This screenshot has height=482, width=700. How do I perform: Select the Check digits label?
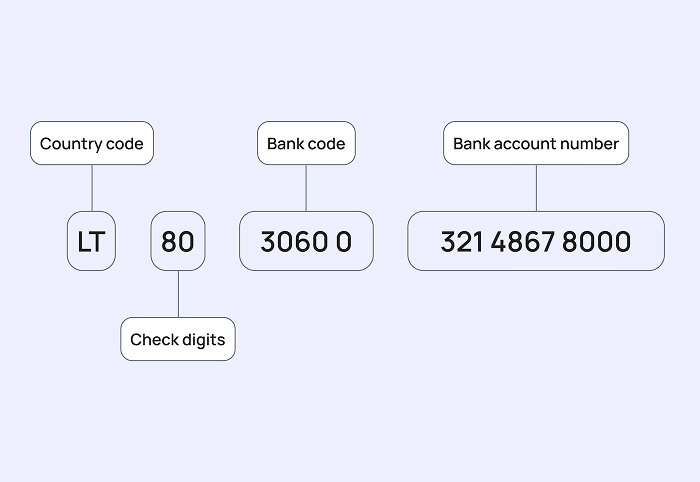tap(178, 339)
